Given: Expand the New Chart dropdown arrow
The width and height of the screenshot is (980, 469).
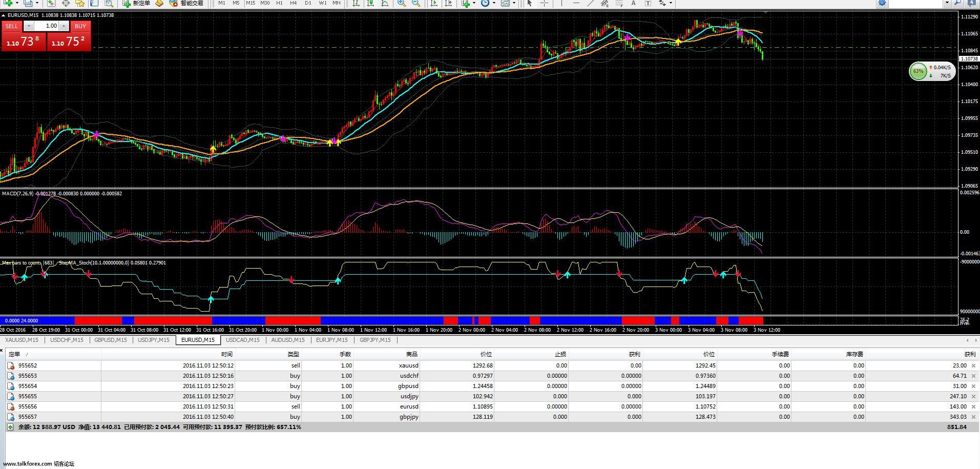Looking at the screenshot, I should point(17,3).
